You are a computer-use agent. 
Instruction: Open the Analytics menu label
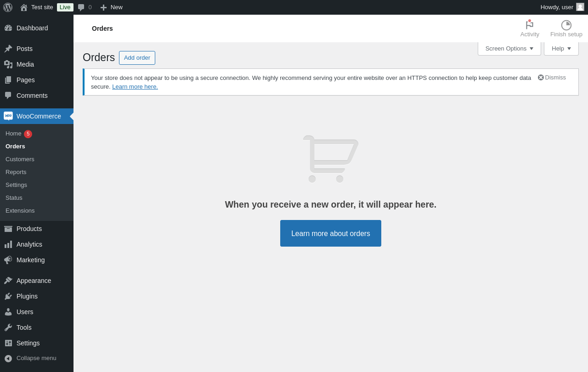tap(29, 244)
